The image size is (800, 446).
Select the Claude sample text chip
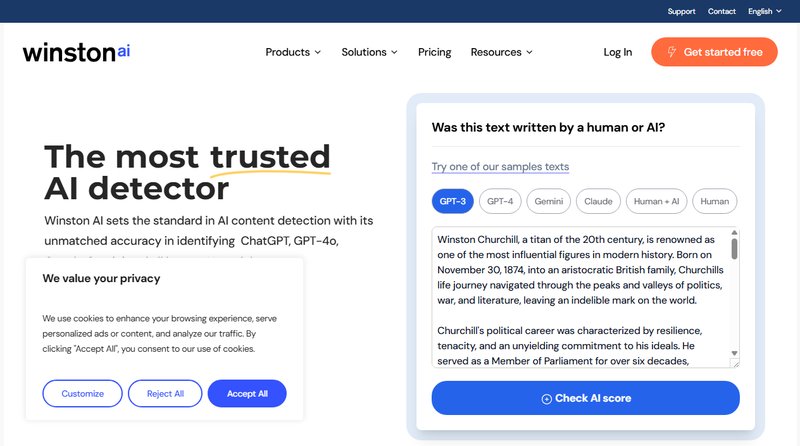(x=598, y=201)
